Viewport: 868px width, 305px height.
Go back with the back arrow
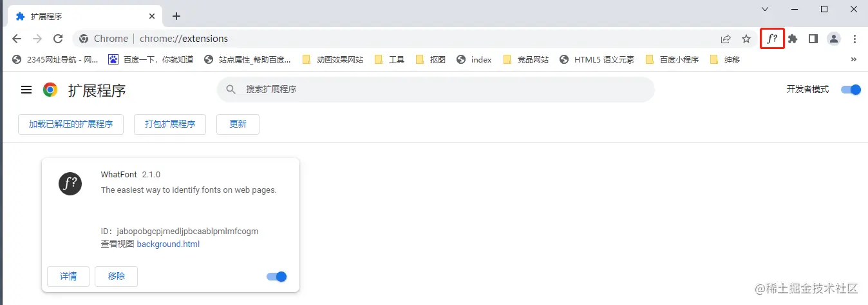[x=17, y=39]
